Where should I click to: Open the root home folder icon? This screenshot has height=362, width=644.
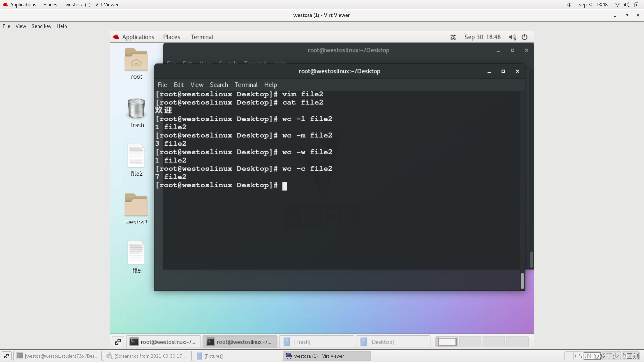[136, 60]
